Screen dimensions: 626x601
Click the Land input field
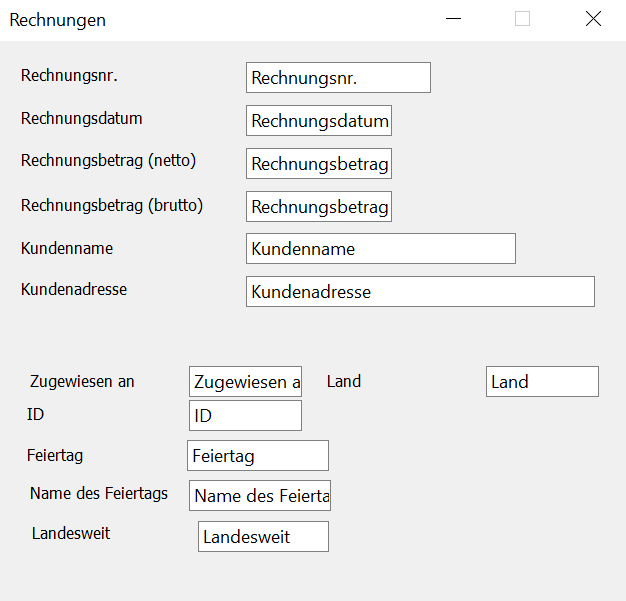[x=542, y=381]
